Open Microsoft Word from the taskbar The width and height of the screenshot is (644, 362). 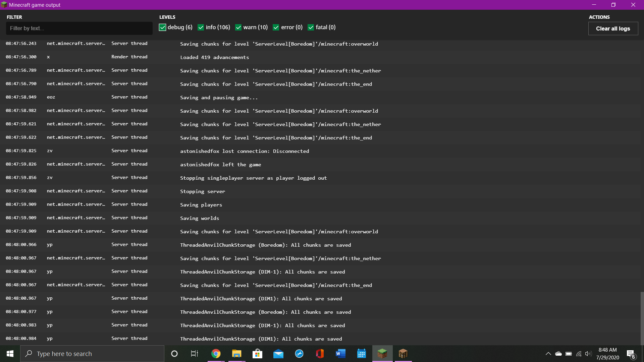(x=340, y=354)
